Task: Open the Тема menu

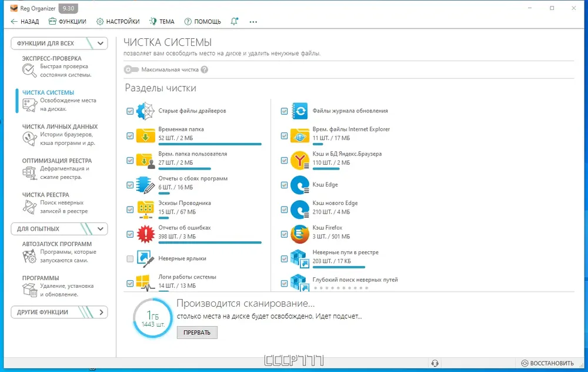Action: tap(162, 21)
